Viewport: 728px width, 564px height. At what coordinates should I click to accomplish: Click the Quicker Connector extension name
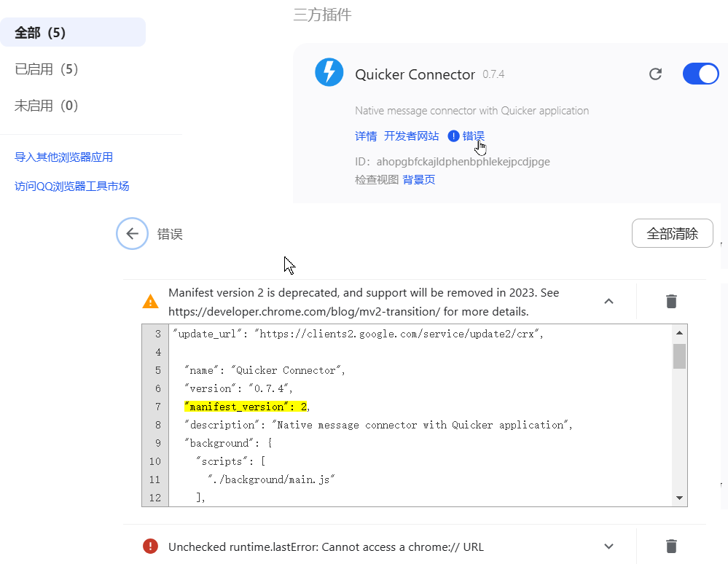(x=415, y=74)
